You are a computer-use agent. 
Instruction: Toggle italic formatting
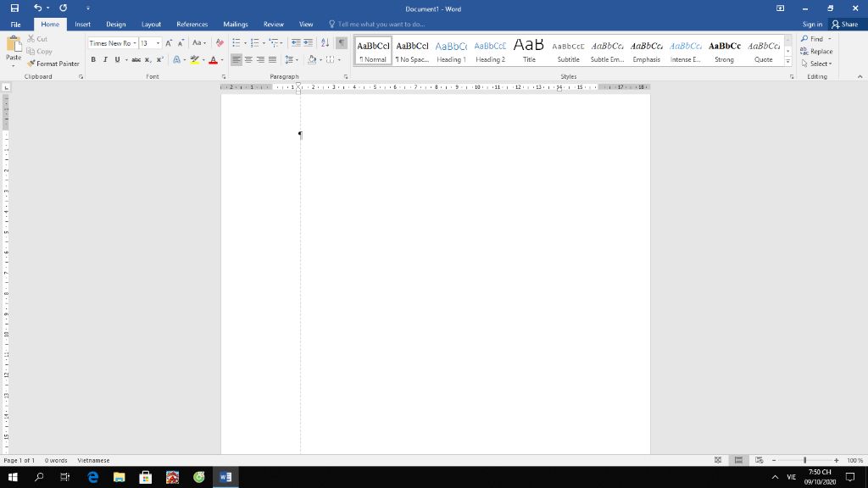tap(105, 60)
